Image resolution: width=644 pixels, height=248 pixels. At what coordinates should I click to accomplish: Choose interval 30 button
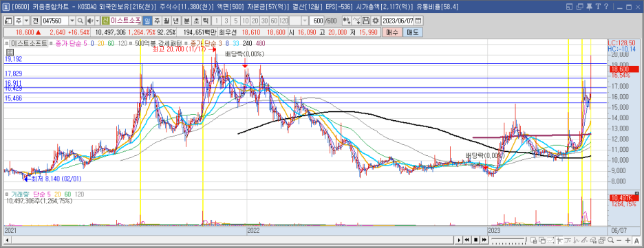(x=264, y=21)
